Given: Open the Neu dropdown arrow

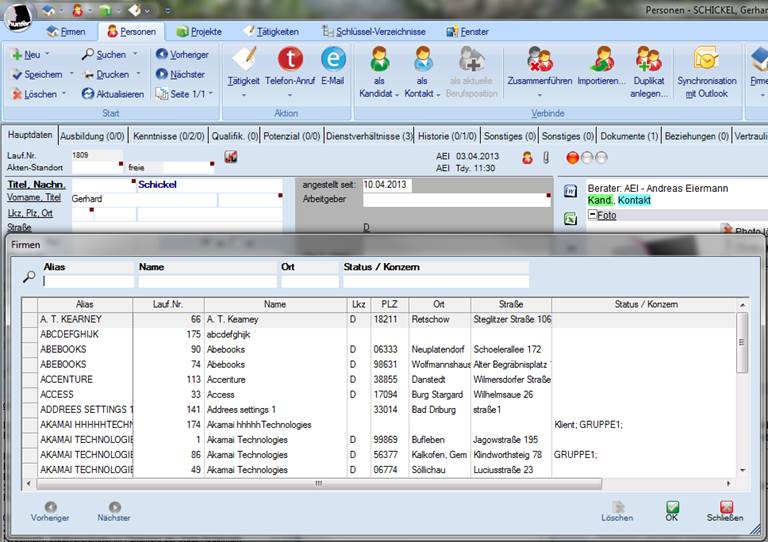Looking at the screenshot, I should 49,55.
